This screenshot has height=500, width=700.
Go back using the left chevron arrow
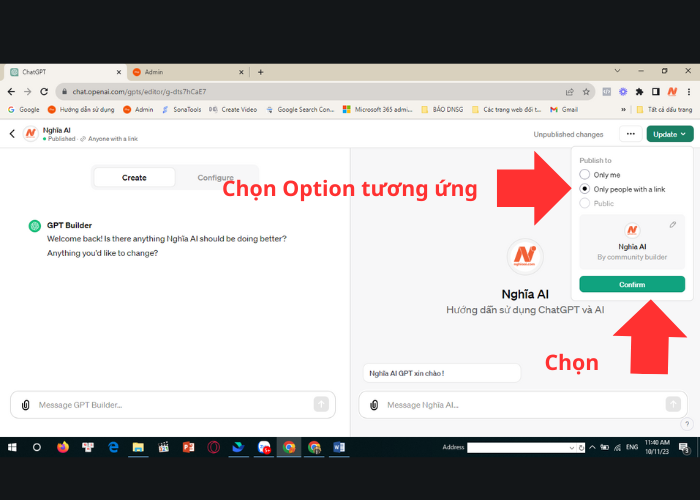[x=12, y=133]
